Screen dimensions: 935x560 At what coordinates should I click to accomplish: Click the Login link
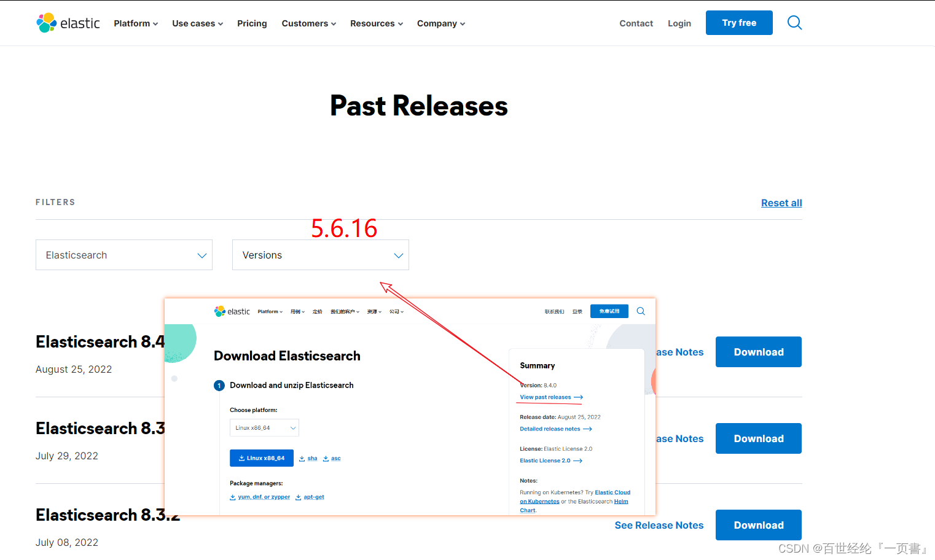click(679, 23)
